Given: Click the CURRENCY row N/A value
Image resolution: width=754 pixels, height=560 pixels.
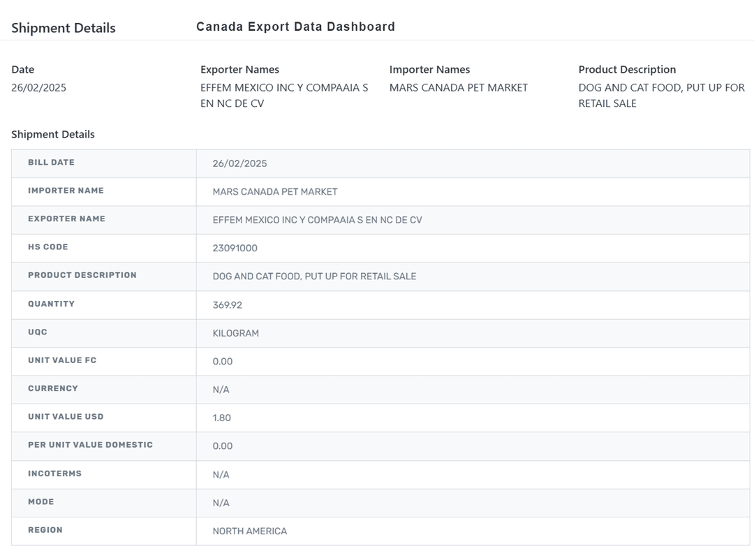Looking at the screenshot, I should pos(221,390).
